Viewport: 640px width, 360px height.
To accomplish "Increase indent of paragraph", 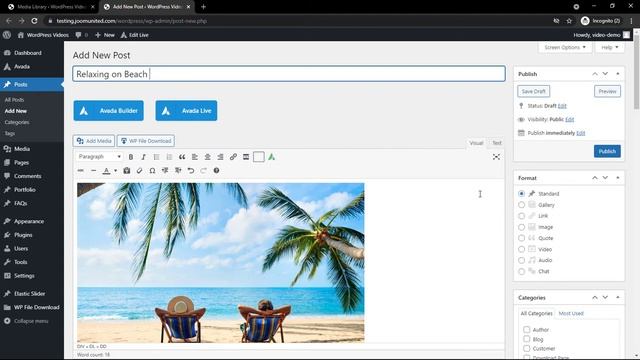I will tap(178, 171).
